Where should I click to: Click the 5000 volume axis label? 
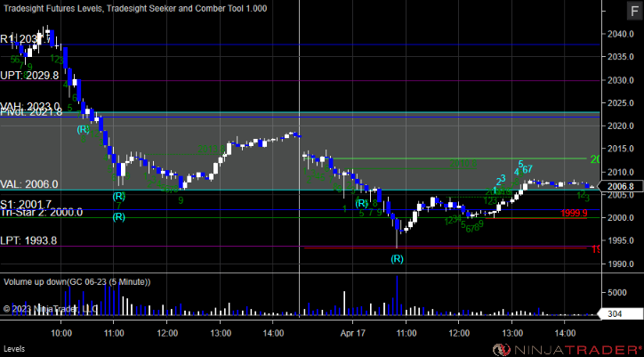click(x=616, y=293)
